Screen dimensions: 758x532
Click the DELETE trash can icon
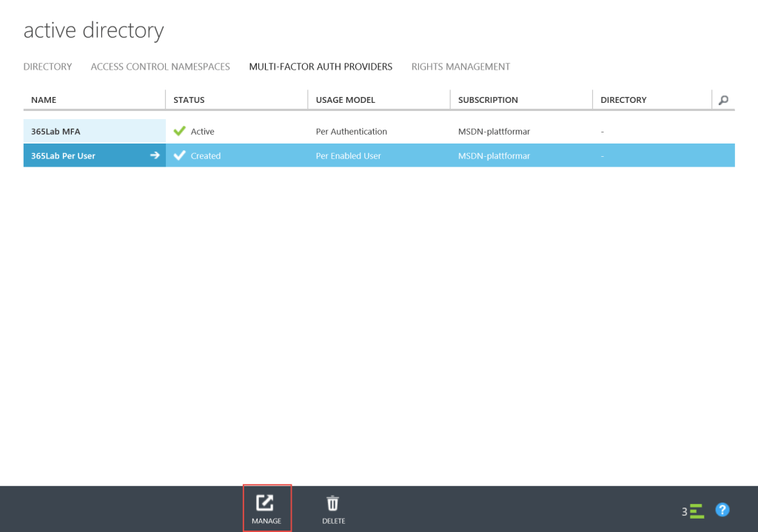pyautogui.click(x=333, y=502)
